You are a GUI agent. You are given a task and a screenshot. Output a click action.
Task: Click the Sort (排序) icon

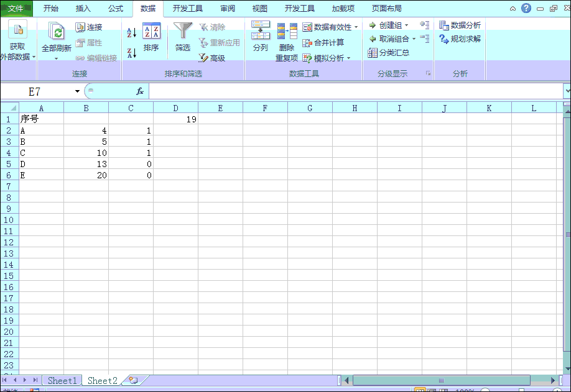point(151,32)
